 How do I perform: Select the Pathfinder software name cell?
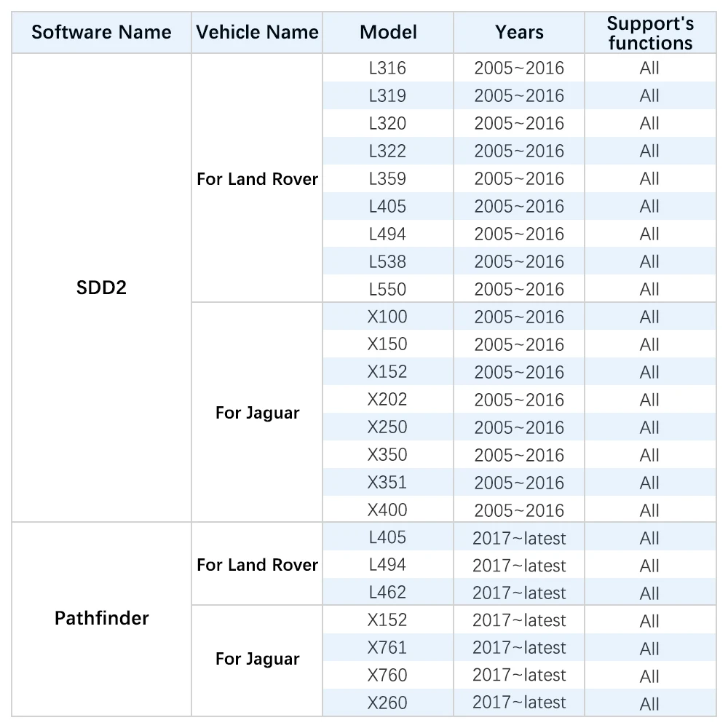(101, 618)
